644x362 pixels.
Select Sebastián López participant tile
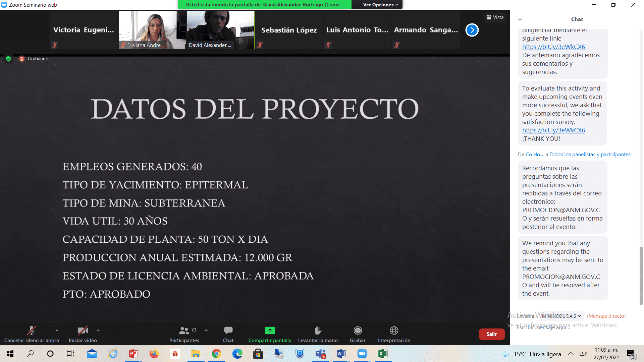point(289,30)
